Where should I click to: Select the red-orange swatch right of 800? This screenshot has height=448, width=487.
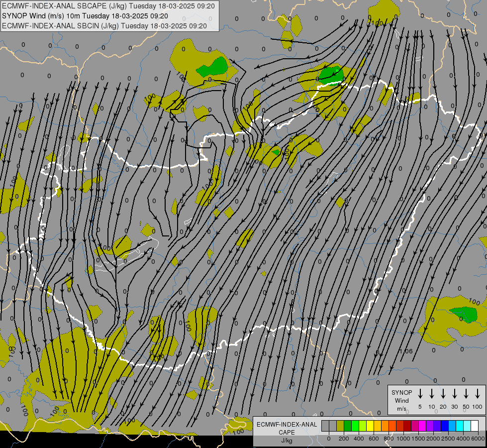pos(392,426)
